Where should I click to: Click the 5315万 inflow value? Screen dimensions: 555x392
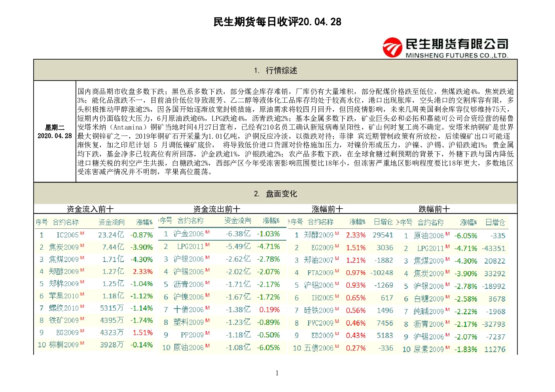[x=112, y=308]
